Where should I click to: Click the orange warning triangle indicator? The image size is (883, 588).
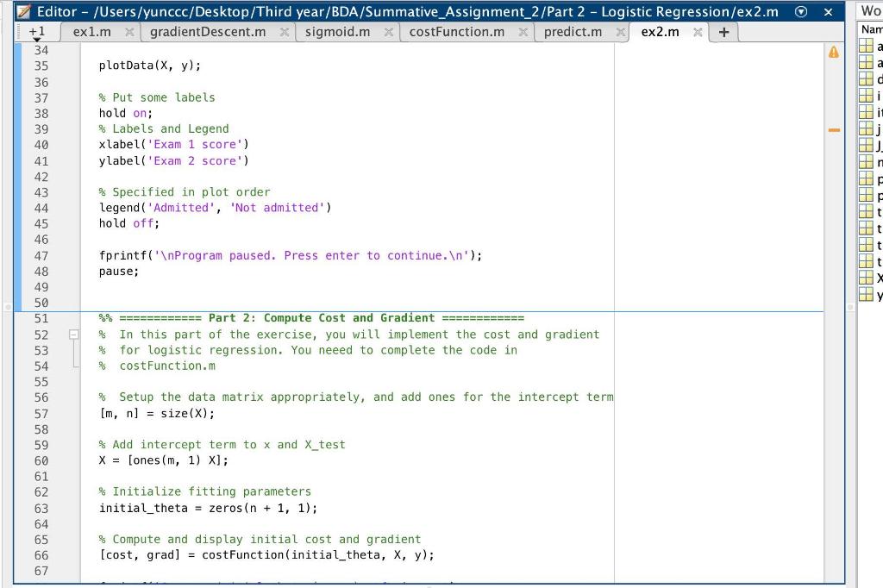(x=833, y=52)
